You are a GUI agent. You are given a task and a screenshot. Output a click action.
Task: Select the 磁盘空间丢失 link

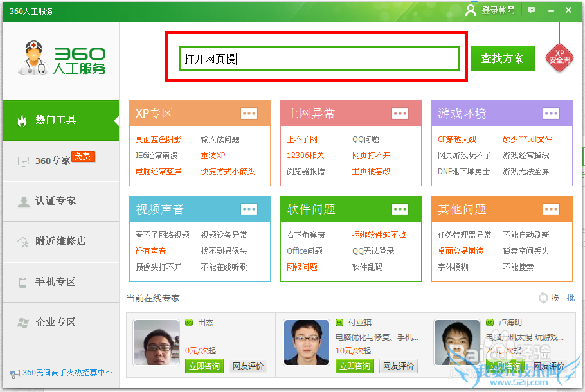526,251
